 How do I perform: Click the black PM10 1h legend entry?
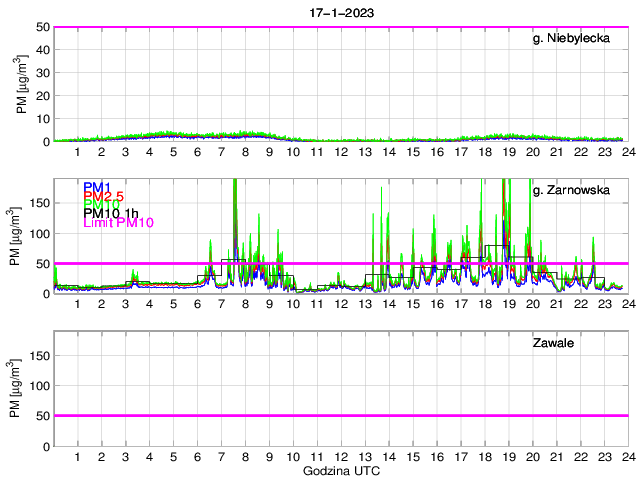[x=110, y=213]
